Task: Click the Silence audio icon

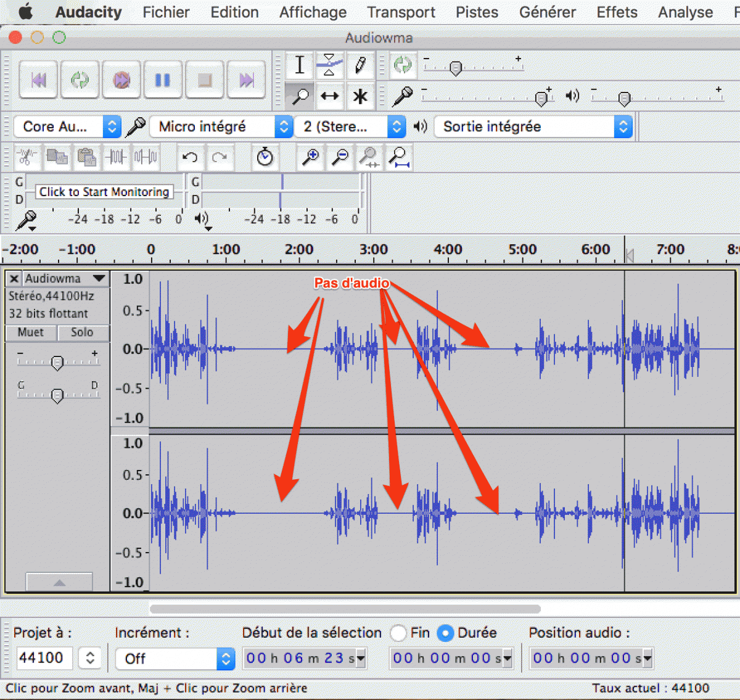Action: click(x=146, y=157)
